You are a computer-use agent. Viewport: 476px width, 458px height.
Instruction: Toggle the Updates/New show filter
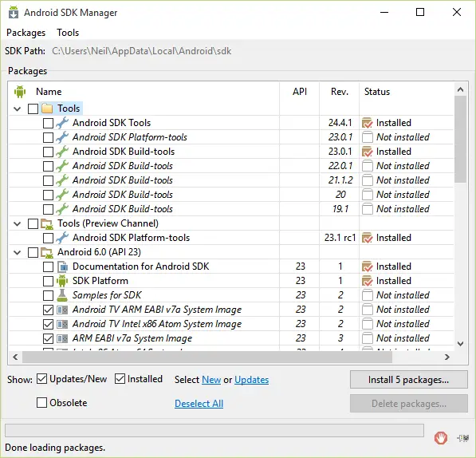click(41, 379)
